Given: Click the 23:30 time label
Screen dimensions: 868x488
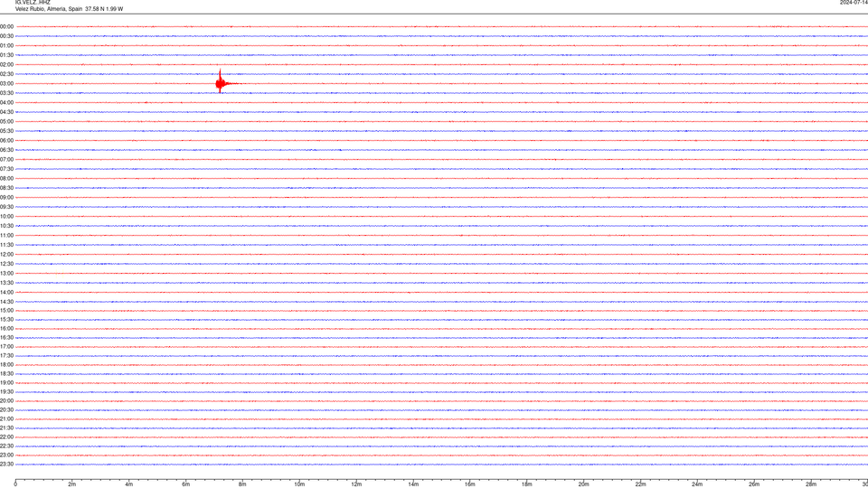Looking at the screenshot, I should pyautogui.click(x=6, y=465).
